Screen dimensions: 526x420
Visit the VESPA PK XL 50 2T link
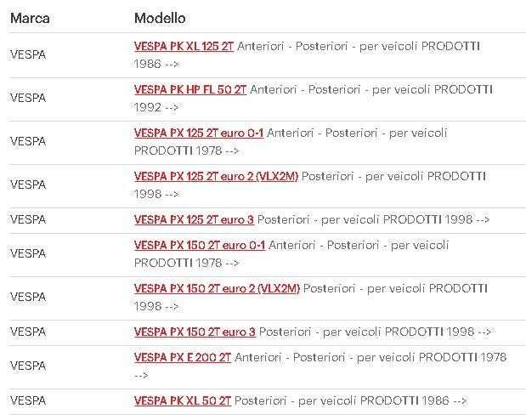click(x=182, y=400)
